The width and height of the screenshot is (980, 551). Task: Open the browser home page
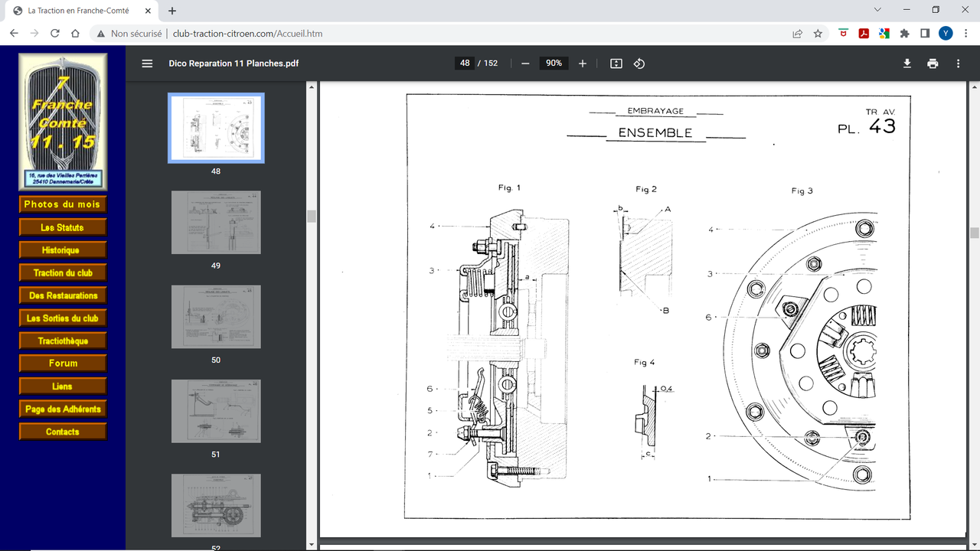tap(75, 34)
